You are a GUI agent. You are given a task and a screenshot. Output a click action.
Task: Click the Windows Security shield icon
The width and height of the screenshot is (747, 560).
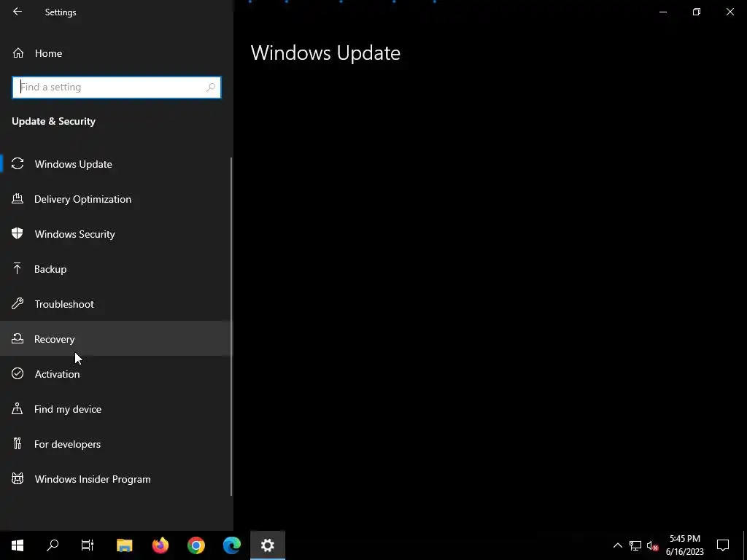point(18,233)
